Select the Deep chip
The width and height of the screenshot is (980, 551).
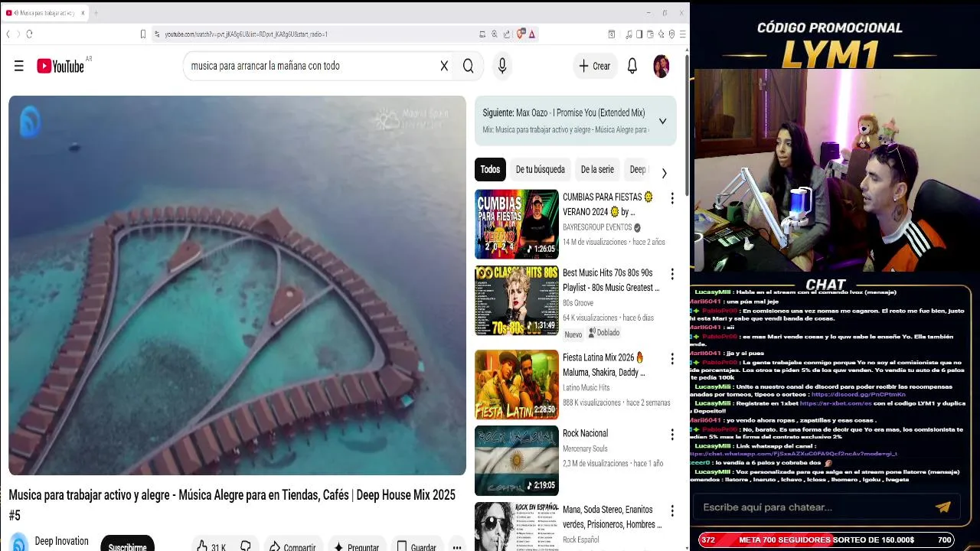point(637,170)
